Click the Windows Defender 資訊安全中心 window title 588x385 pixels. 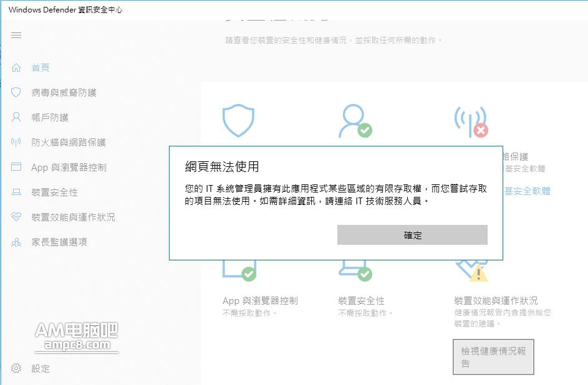click(x=65, y=10)
